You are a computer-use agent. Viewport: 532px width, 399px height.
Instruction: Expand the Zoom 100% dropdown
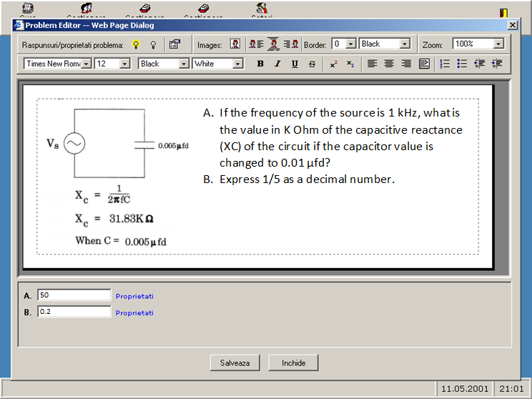tap(498, 44)
